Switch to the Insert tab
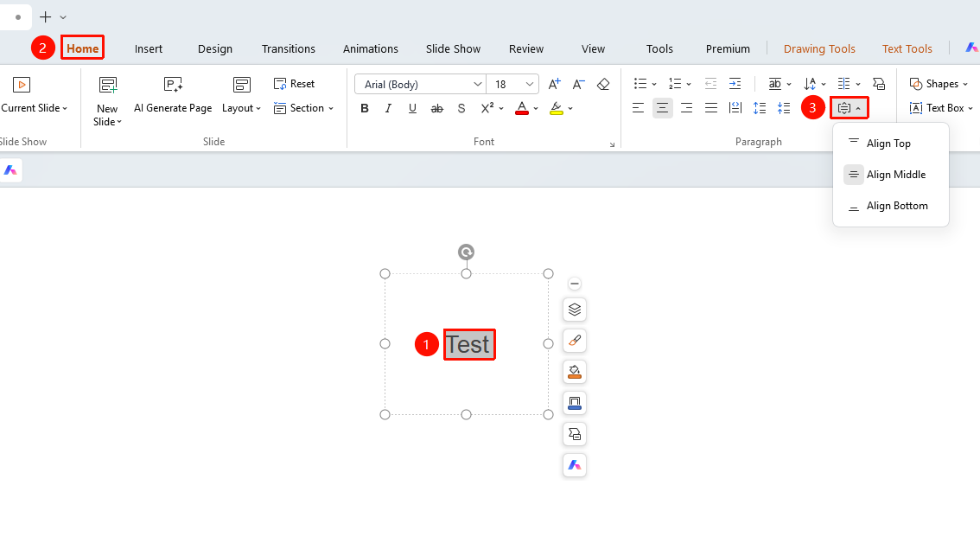 click(148, 48)
